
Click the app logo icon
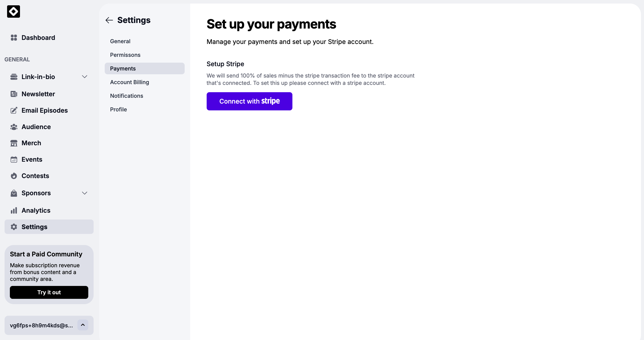click(x=13, y=12)
